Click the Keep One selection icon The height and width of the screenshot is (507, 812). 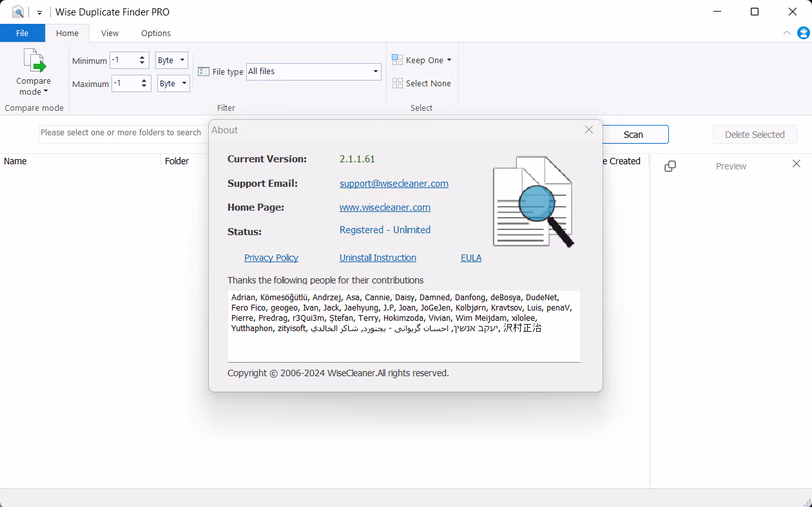[397, 60]
